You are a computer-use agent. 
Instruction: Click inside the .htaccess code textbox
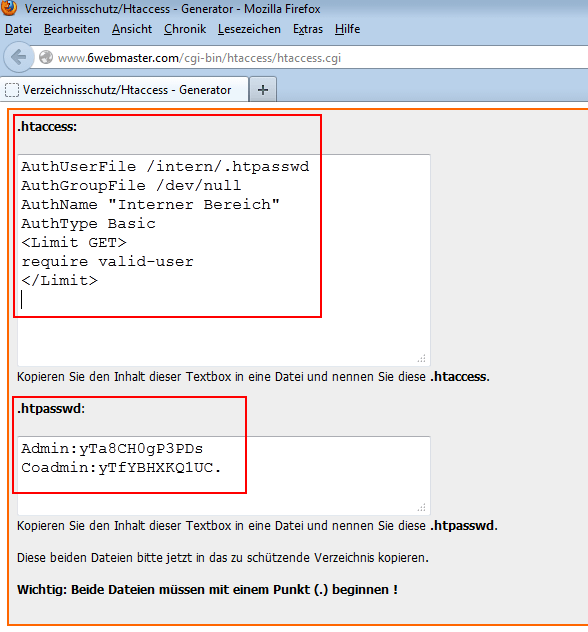pos(224,260)
